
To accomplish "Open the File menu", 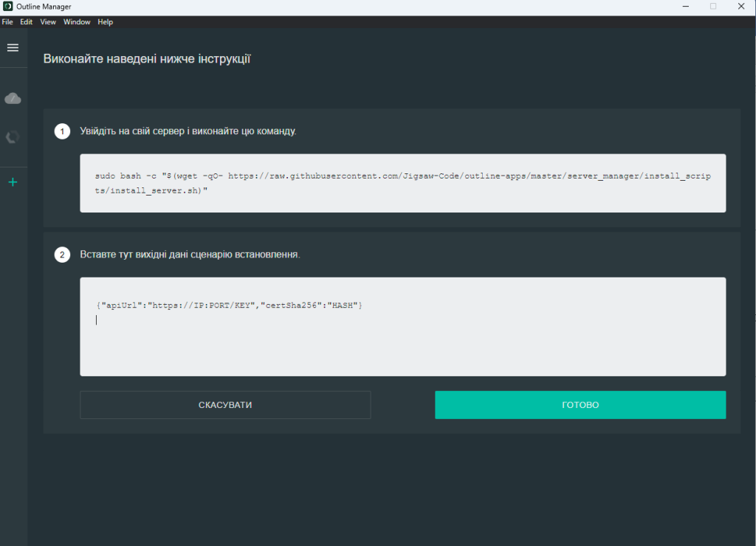I will (x=7, y=22).
